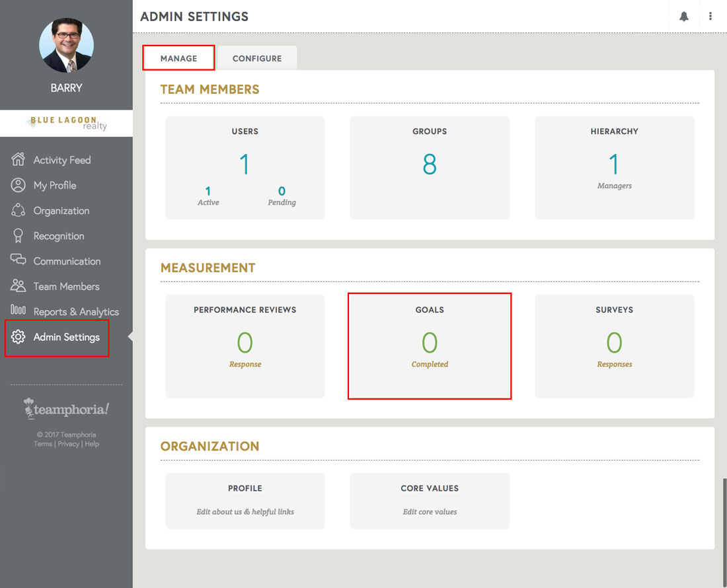727x588 pixels.
Task: Open the notifications bell
Action: point(684,16)
